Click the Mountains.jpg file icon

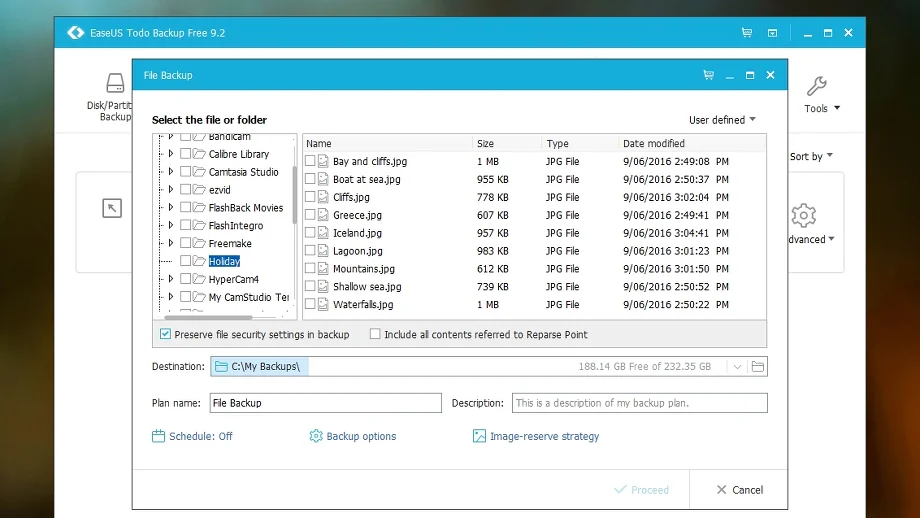point(323,269)
